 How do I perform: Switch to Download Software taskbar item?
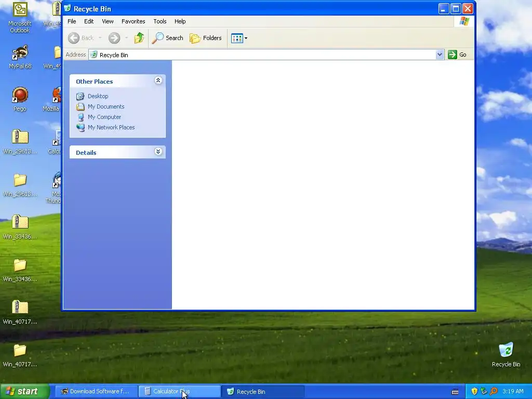point(96,392)
